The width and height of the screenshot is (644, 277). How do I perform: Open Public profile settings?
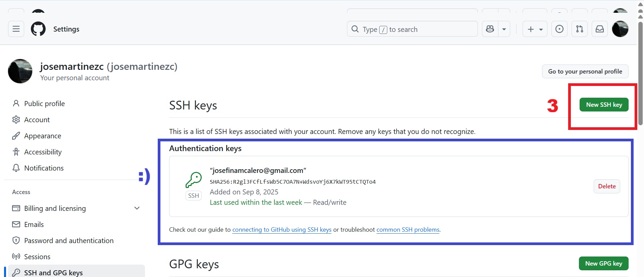point(44,103)
